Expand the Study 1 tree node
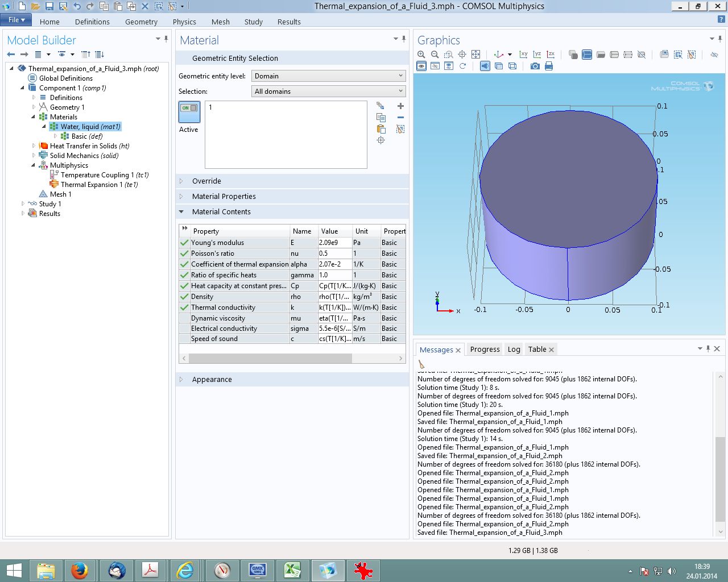The height and width of the screenshot is (582, 728). click(x=23, y=204)
